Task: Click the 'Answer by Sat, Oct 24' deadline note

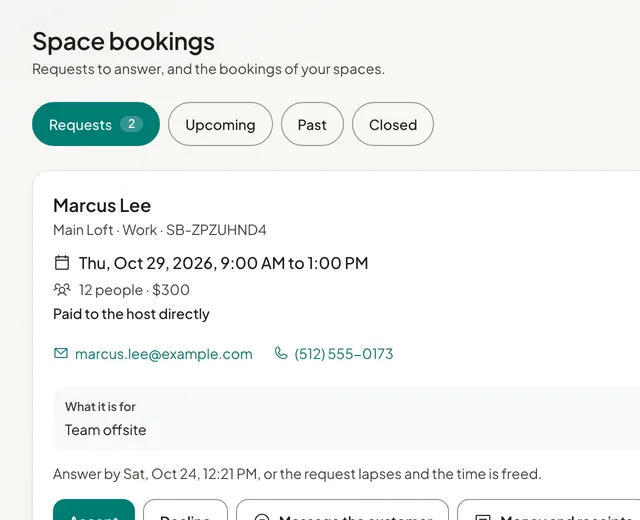Action: pos(297,474)
